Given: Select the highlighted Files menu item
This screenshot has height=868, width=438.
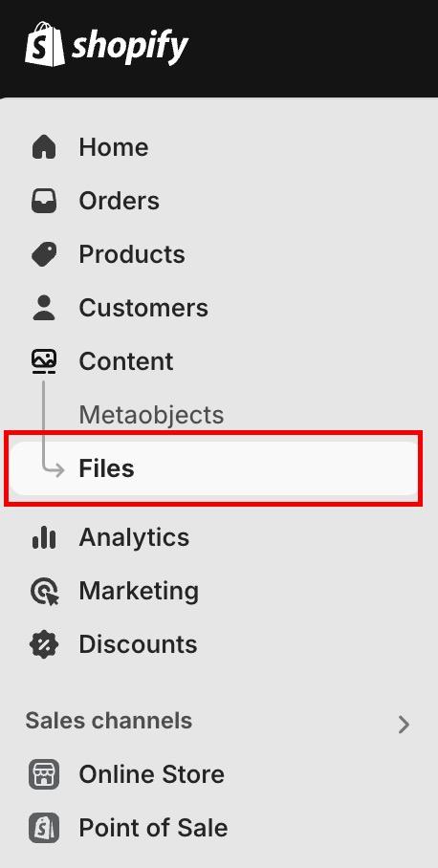Looking at the screenshot, I should [x=213, y=468].
